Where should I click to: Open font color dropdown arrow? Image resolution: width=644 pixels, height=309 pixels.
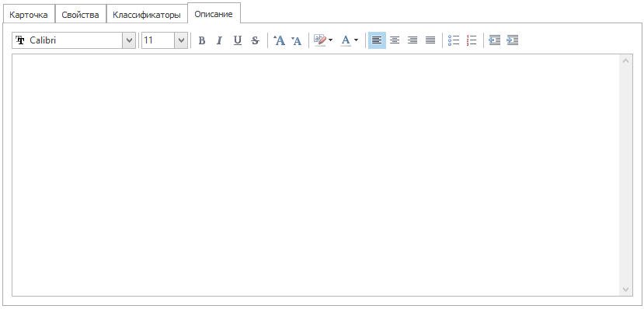point(356,40)
